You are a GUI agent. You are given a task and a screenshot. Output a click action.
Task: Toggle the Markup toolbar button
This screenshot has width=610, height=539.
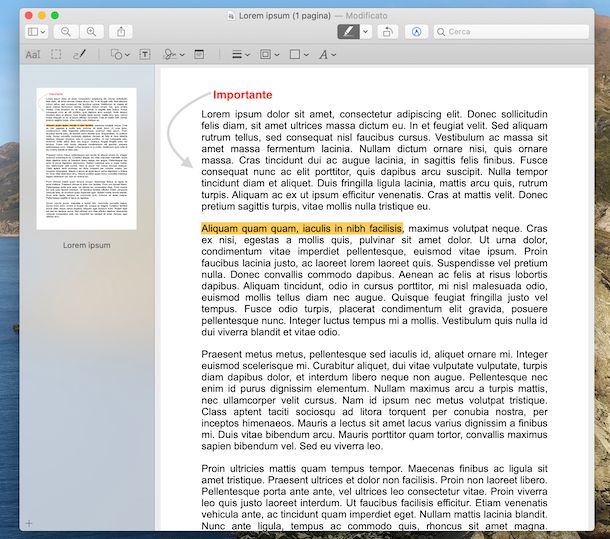416,32
